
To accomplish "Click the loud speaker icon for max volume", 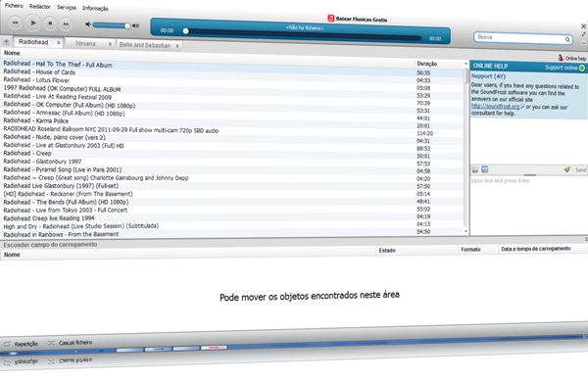I will (136, 25).
